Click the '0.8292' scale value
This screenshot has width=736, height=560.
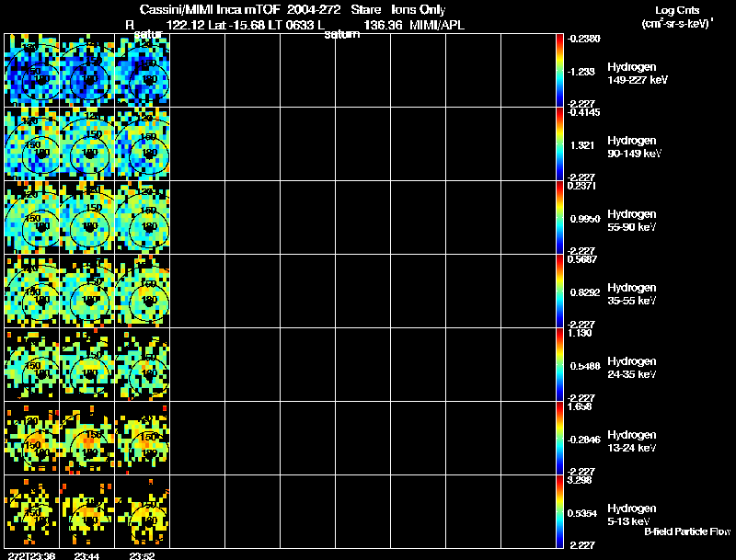tap(585, 292)
